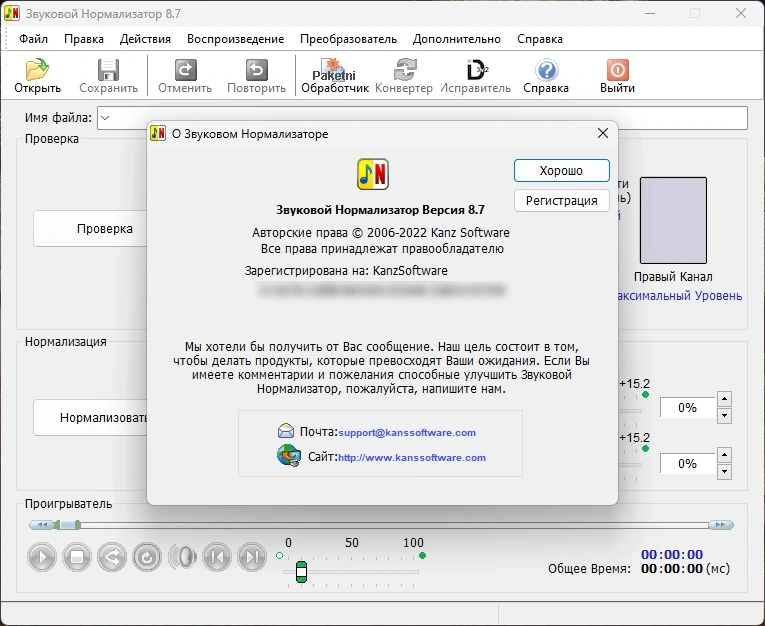The height and width of the screenshot is (626, 765).
Task: Stop playback with the stop button
Action: (x=77, y=557)
